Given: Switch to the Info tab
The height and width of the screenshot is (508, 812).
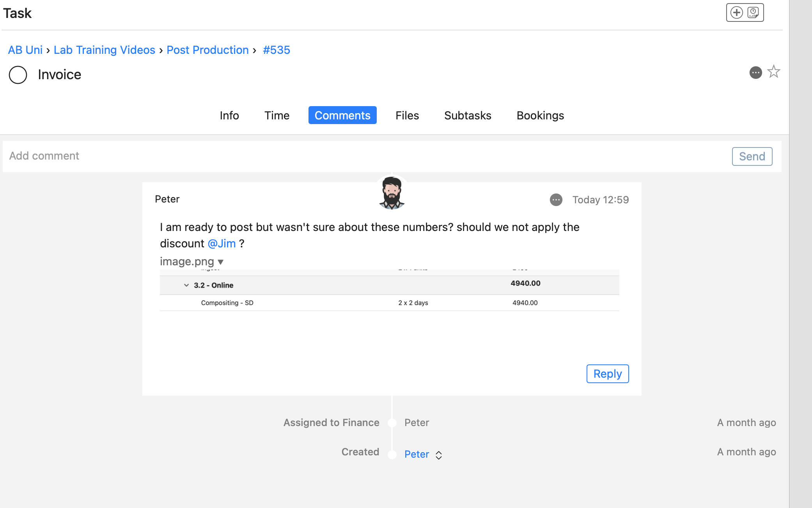Looking at the screenshot, I should click(x=229, y=115).
